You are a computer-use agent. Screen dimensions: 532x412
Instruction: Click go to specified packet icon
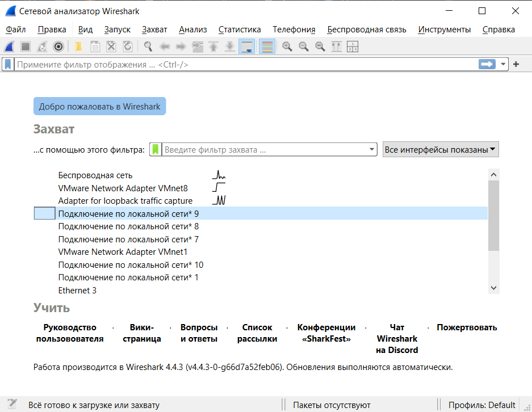pyautogui.click(x=198, y=47)
